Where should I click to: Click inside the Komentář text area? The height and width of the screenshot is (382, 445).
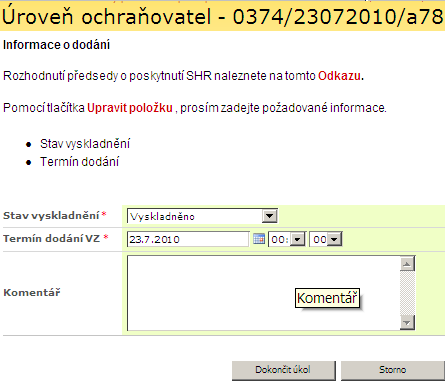point(263,293)
